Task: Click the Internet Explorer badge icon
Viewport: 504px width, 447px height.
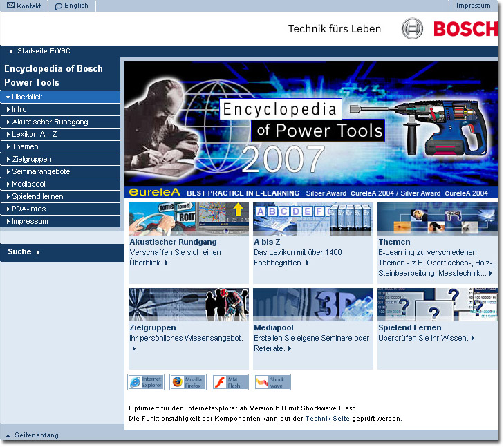Action: tap(146, 382)
